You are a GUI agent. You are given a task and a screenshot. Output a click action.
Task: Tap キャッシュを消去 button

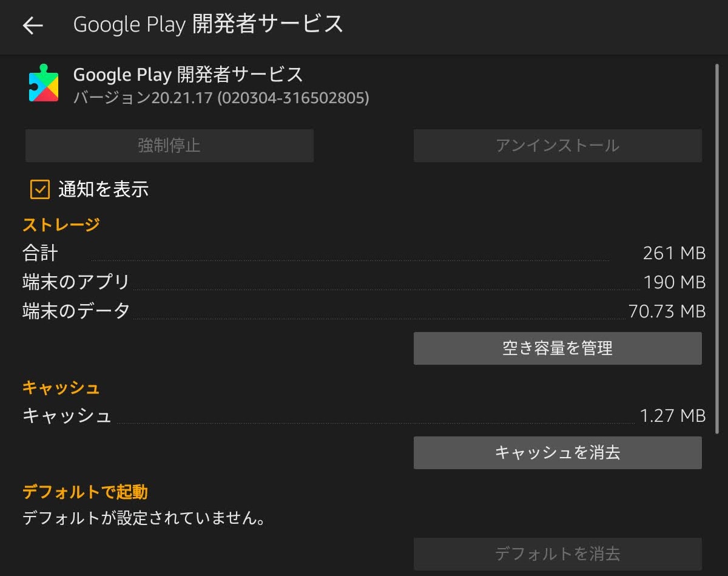(x=557, y=453)
